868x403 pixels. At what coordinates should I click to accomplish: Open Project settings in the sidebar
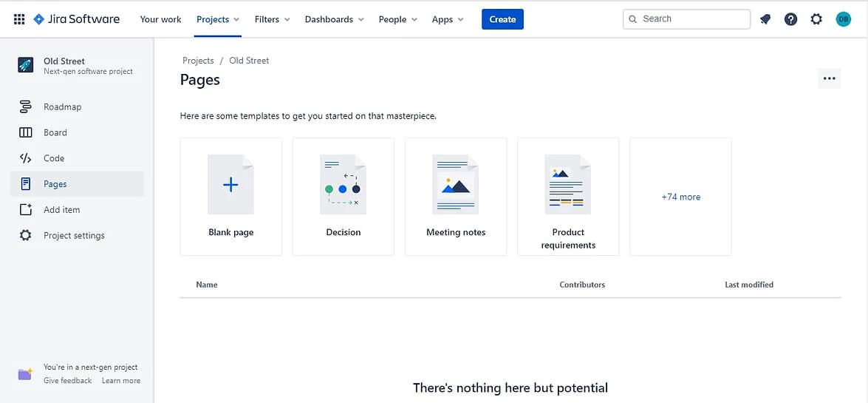(x=74, y=236)
